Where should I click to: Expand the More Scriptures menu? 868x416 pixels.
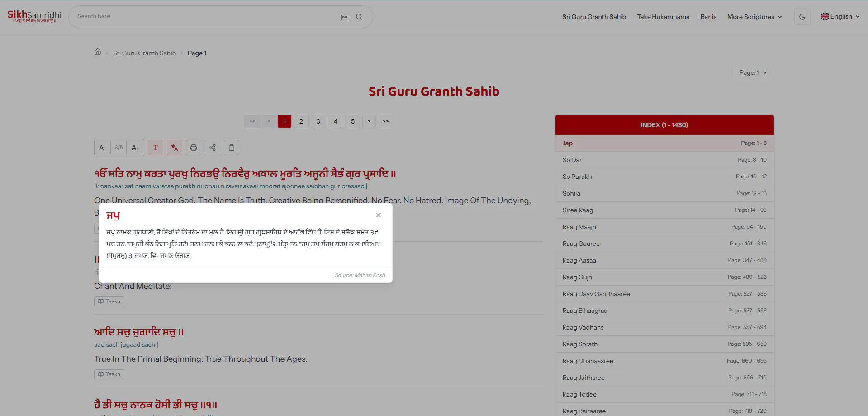point(754,17)
